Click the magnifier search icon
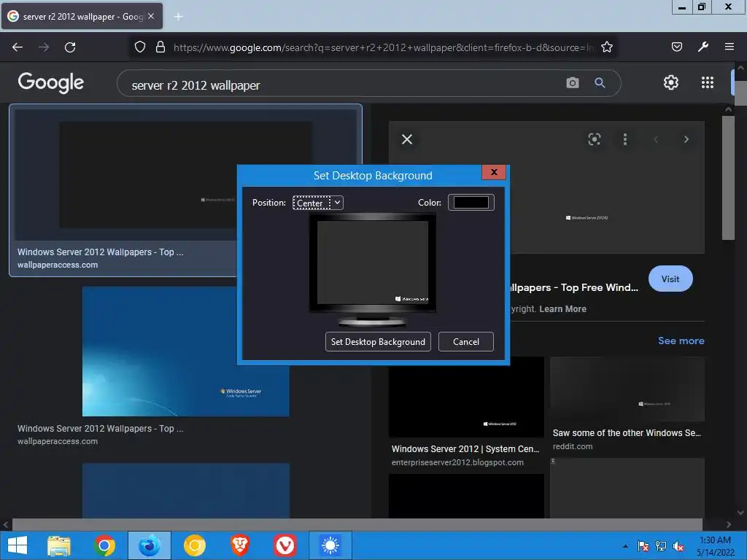This screenshot has height=560, width=747. [600, 83]
